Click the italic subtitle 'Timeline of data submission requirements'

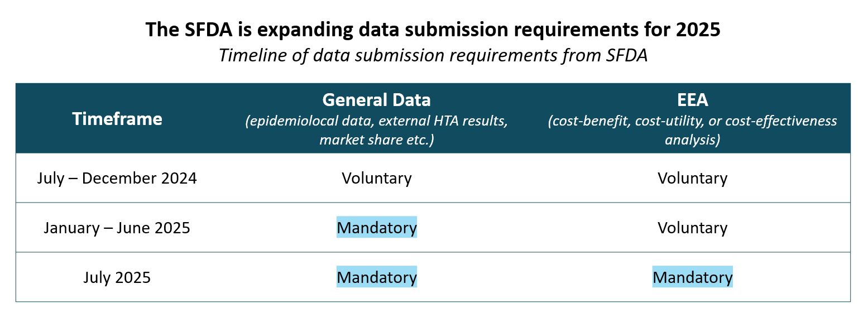[x=433, y=56]
